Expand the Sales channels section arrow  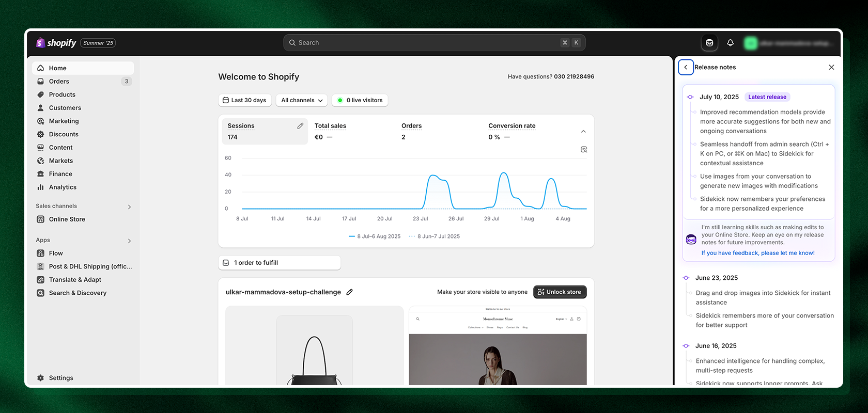(129, 207)
